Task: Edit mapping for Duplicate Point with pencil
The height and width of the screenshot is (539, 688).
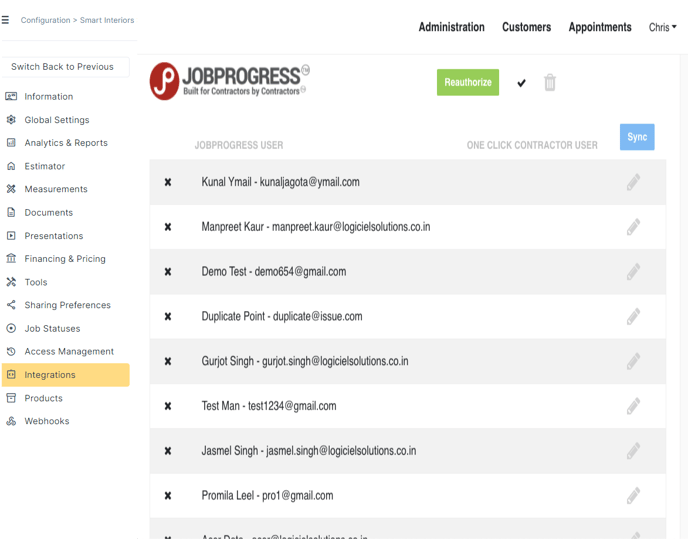Action: tap(633, 316)
